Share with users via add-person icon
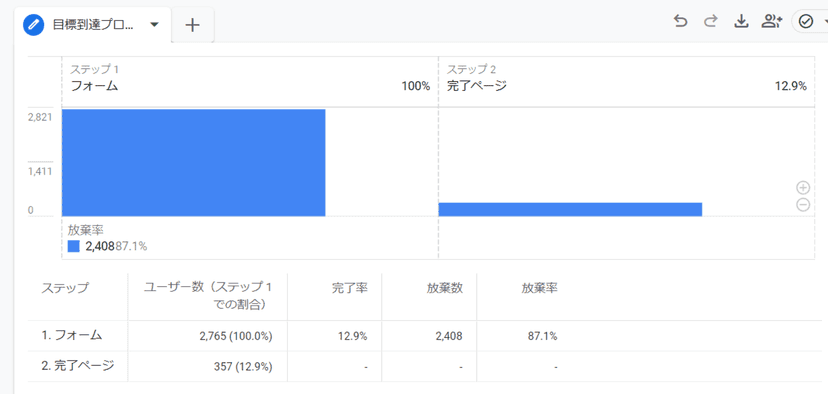The height and width of the screenshot is (394, 828). [x=771, y=21]
